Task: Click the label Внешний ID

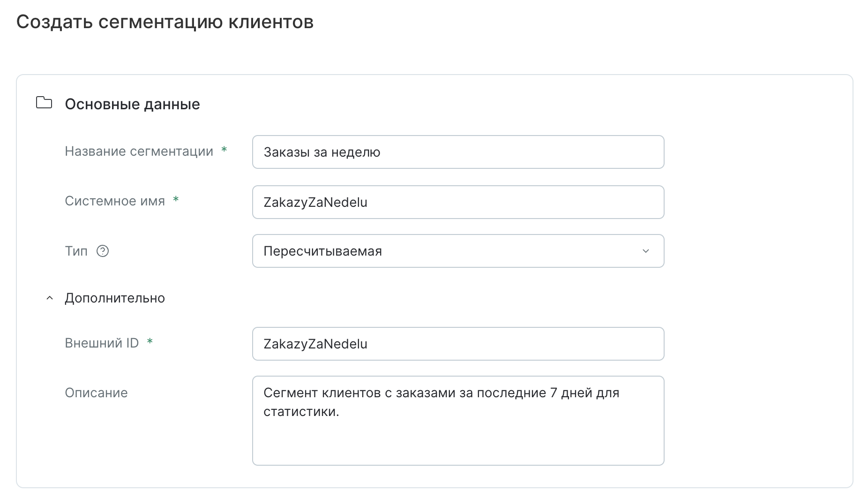Action: pos(101,343)
